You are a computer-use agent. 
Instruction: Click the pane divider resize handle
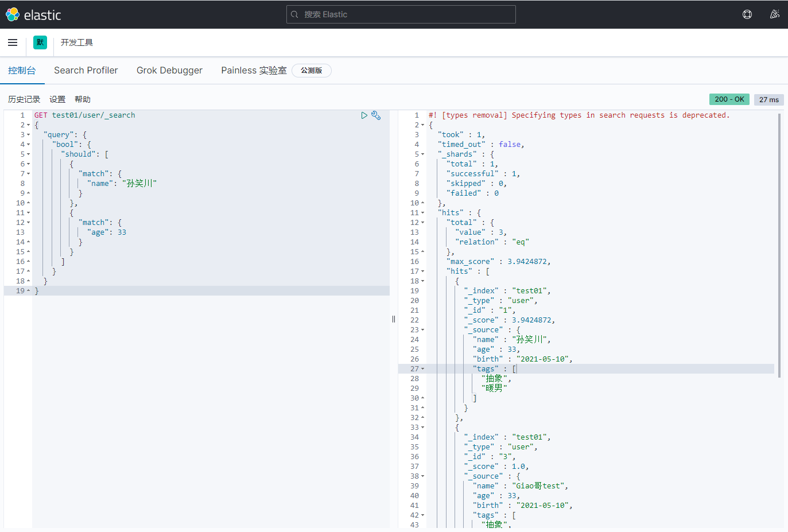click(394, 319)
